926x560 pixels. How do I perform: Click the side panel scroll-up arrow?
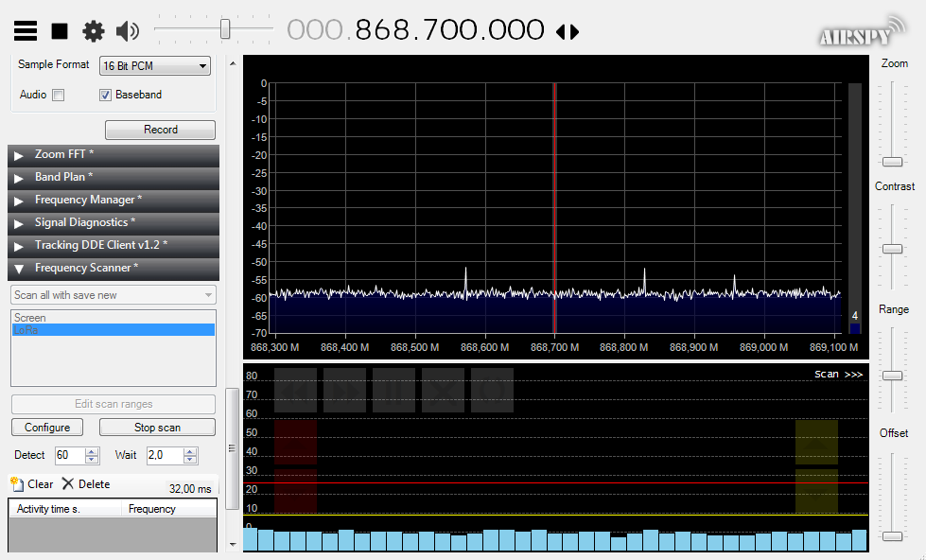pyautogui.click(x=233, y=63)
